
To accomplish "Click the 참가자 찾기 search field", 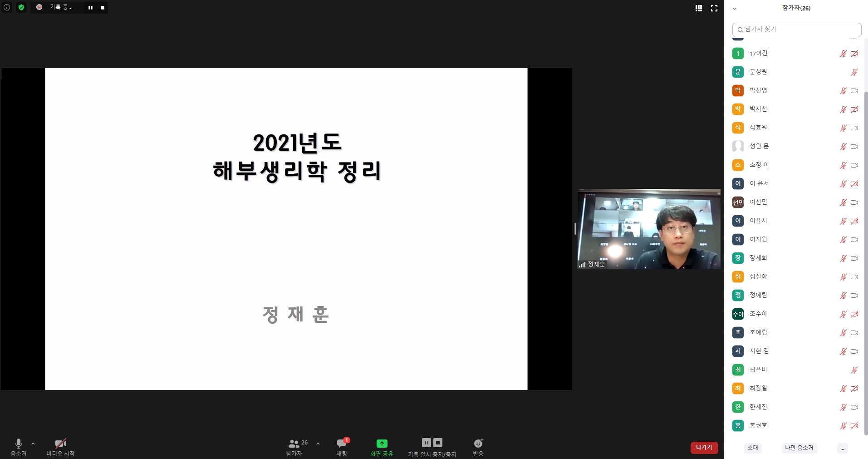I will point(796,29).
